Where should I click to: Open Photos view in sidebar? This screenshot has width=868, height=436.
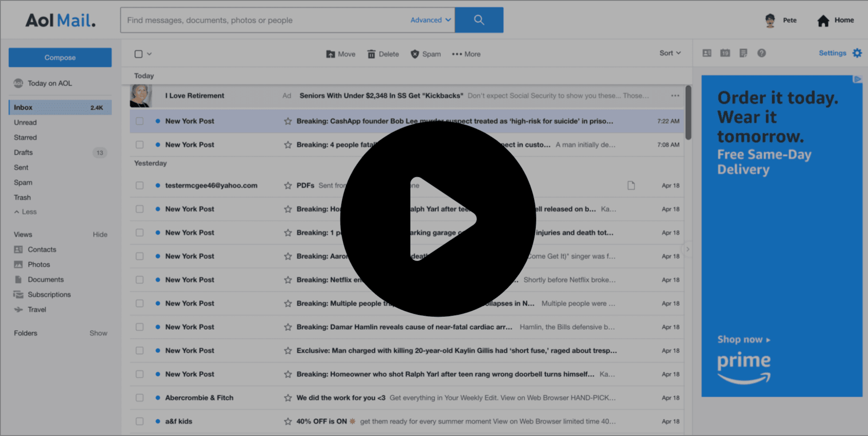32,265
